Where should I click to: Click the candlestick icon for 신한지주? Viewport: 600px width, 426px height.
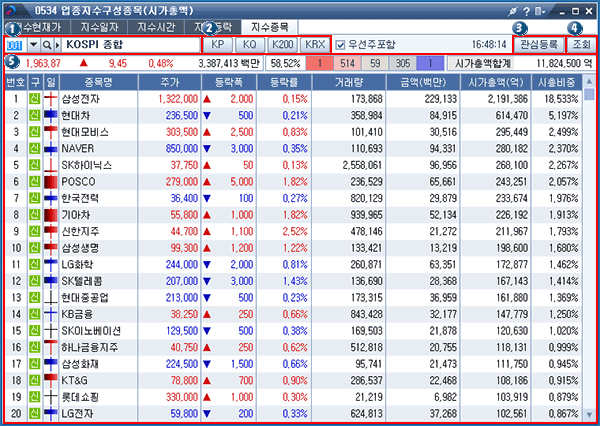point(51,231)
